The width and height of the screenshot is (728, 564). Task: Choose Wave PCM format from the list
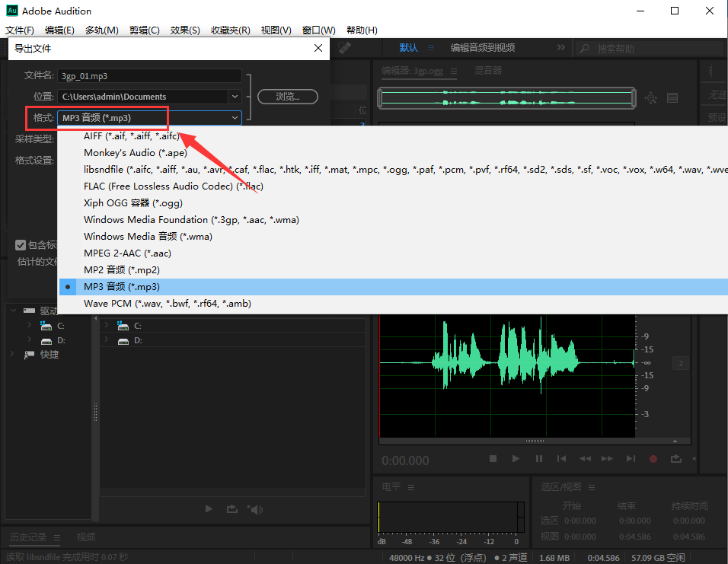(x=168, y=304)
